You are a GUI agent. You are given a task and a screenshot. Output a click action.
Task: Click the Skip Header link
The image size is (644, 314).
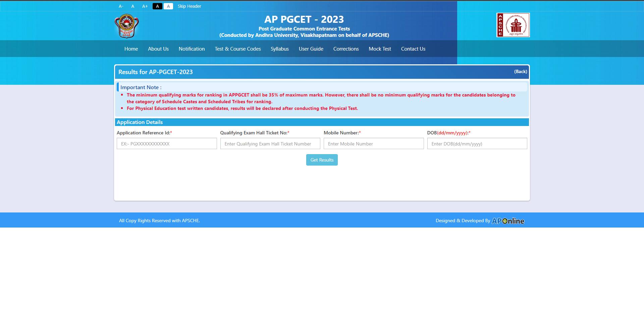click(x=189, y=6)
